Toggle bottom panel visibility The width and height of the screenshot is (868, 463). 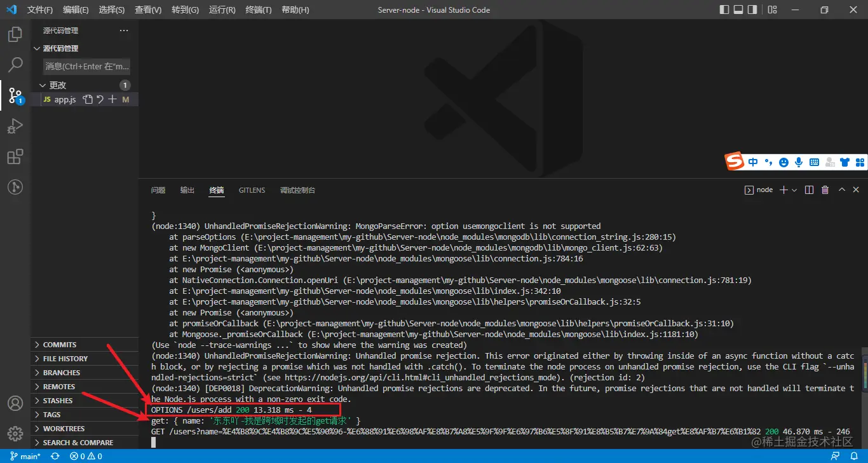pos(738,10)
